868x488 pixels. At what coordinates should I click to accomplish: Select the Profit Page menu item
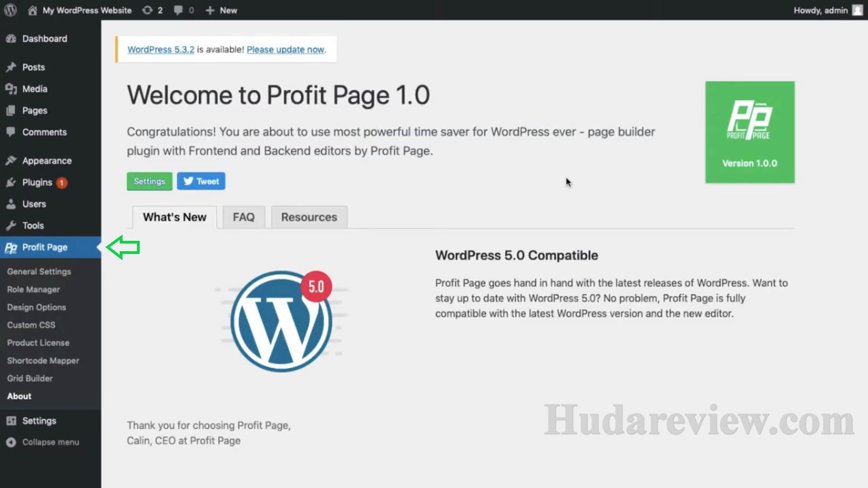click(51, 248)
